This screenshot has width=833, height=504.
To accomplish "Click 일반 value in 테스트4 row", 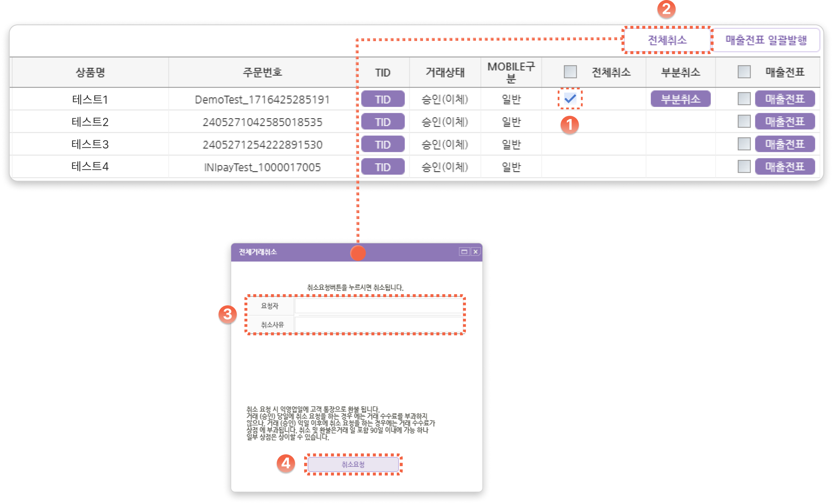I will coord(511,167).
